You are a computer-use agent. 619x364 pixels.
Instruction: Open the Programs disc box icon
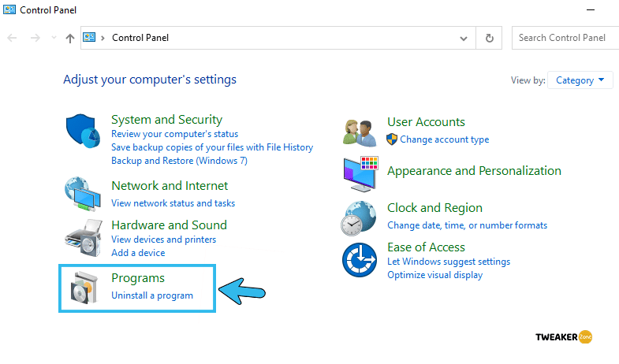pos(84,288)
